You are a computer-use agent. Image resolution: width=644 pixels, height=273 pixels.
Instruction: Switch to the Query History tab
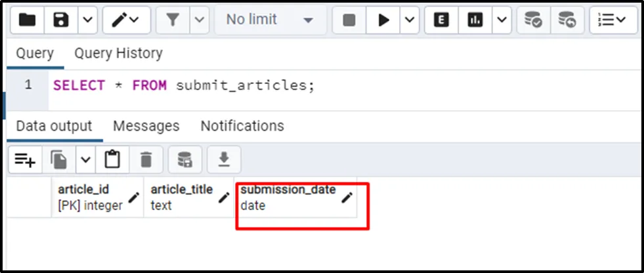tap(118, 53)
